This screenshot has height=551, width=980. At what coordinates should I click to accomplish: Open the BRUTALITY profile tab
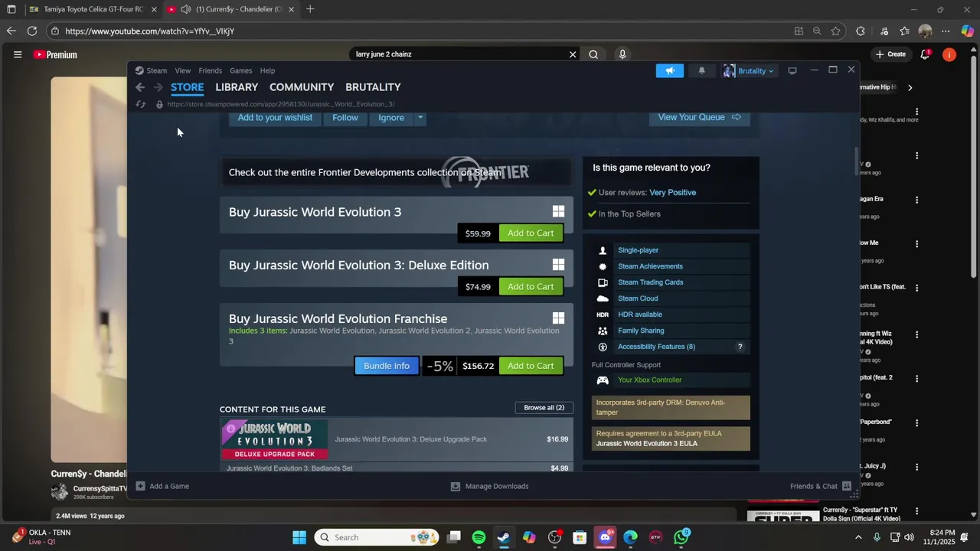click(373, 87)
